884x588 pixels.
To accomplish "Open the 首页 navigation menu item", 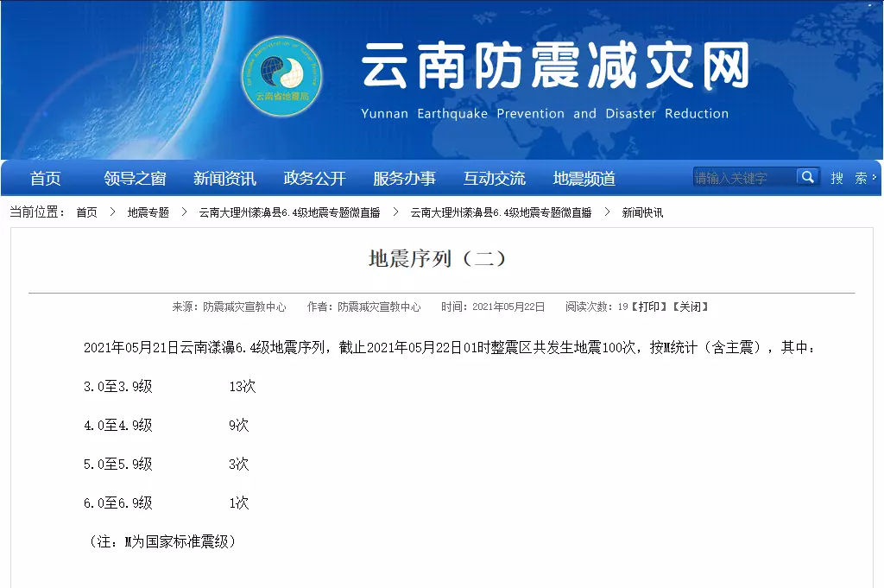I will tap(46, 179).
